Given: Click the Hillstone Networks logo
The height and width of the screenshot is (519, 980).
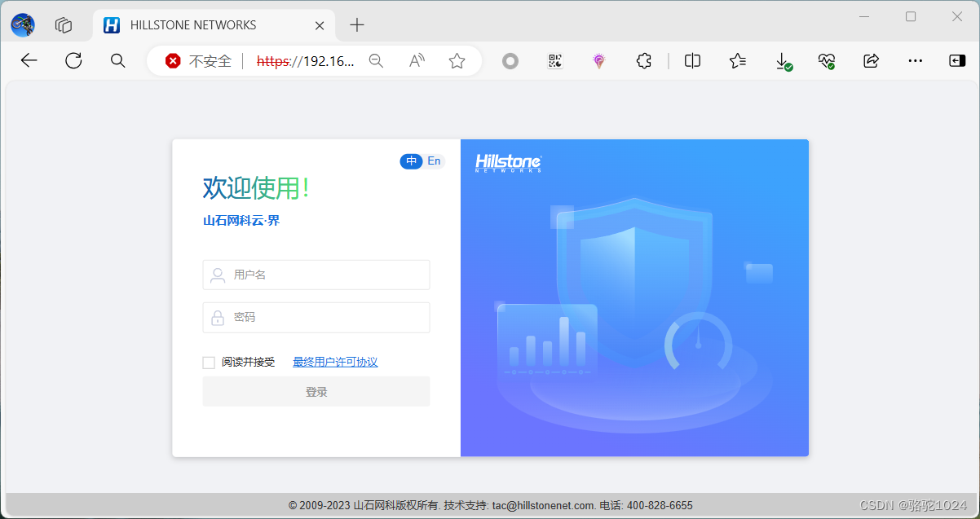Looking at the screenshot, I should [x=509, y=163].
